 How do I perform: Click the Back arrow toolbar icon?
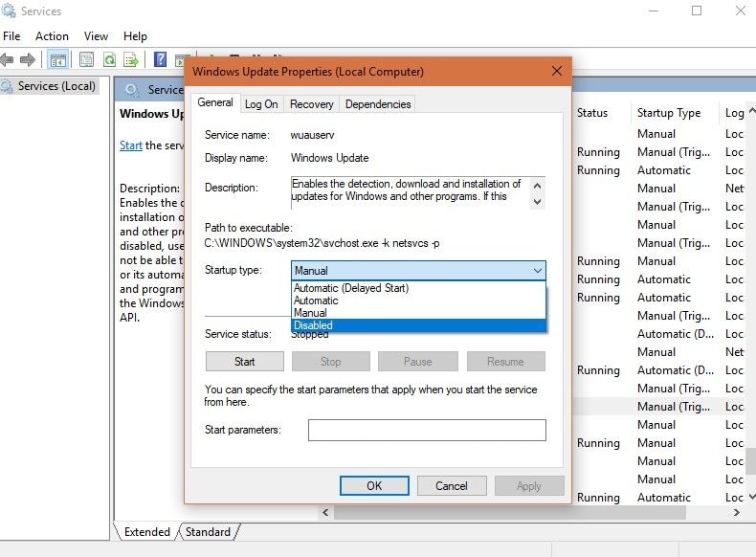pos(7,60)
